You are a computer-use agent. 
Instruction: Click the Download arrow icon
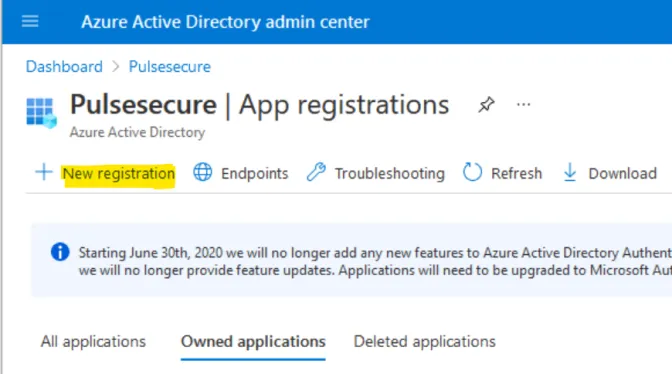pyautogui.click(x=570, y=172)
